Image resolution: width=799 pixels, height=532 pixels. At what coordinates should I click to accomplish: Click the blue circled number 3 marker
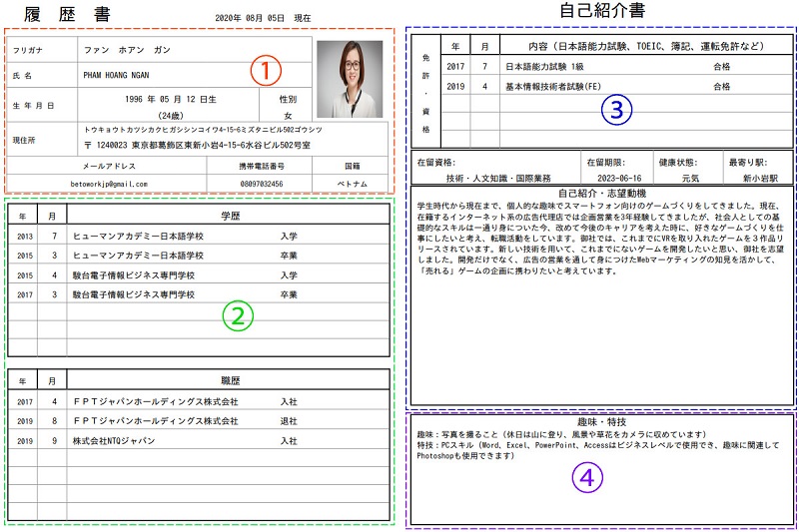coord(617,111)
